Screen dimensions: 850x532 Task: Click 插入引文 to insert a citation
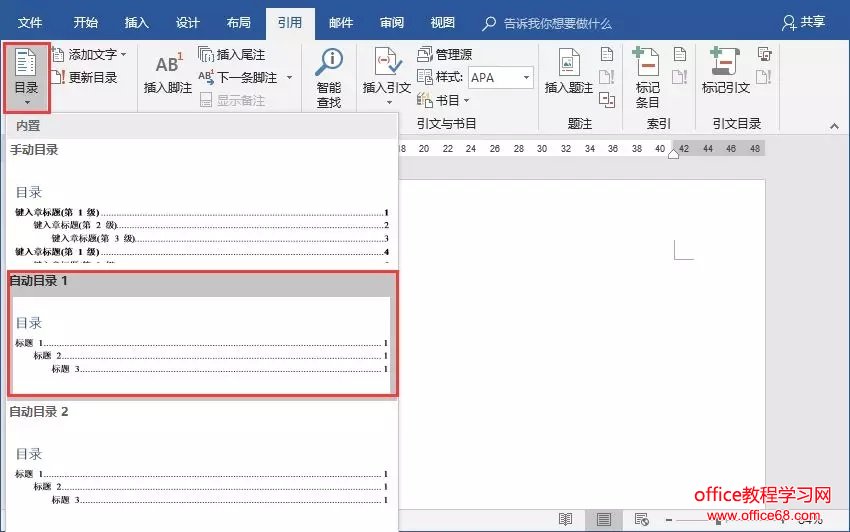[x=387, y=73]
